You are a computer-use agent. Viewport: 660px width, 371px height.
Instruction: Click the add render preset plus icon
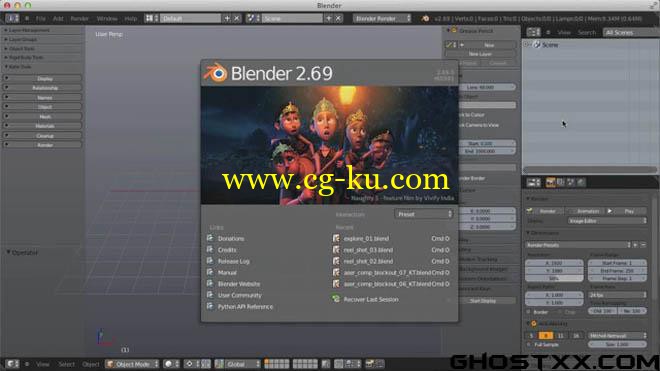(x=636, y=245)
